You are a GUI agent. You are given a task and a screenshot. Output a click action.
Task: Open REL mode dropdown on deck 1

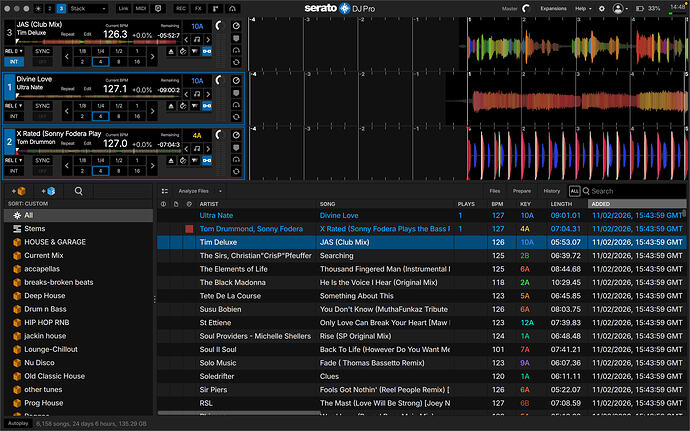pyautogui.click(x=14, y=106)
